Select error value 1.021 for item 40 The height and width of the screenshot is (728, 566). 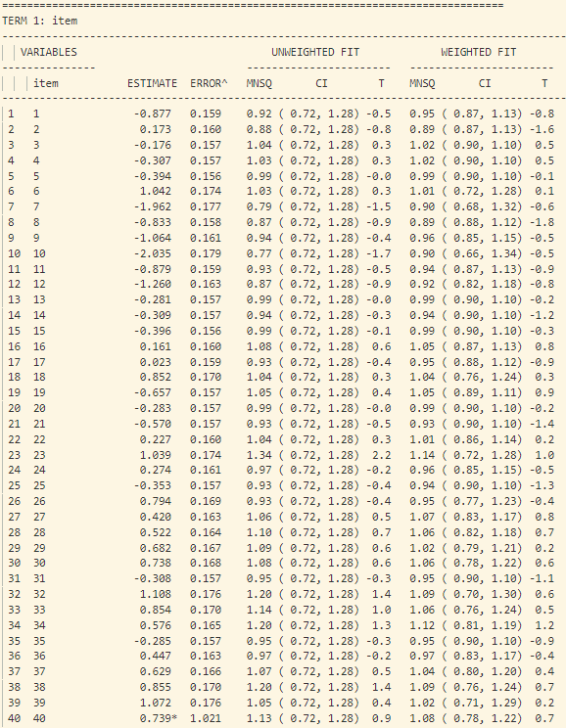(206, 718)
